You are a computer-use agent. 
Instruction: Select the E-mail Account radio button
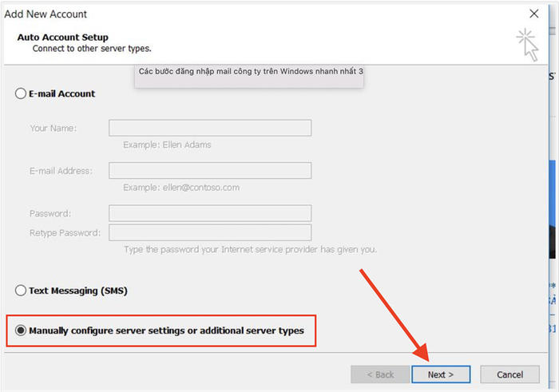(21, 93)
